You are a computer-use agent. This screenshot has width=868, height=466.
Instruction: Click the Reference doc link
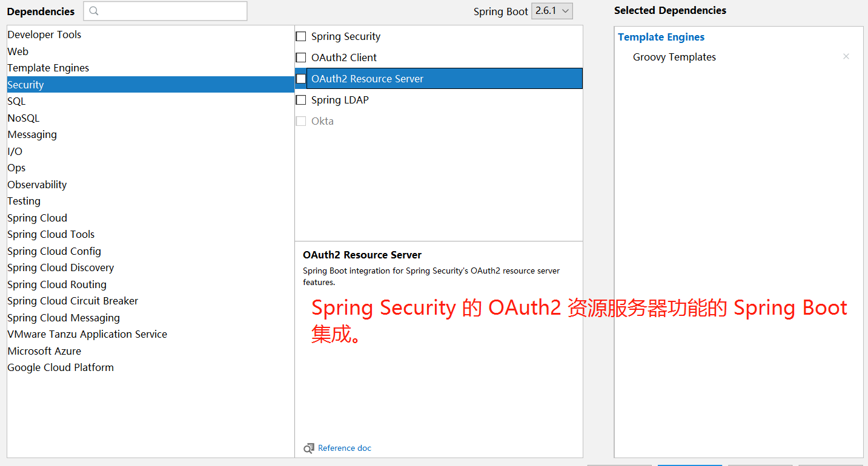coord(344,448)
